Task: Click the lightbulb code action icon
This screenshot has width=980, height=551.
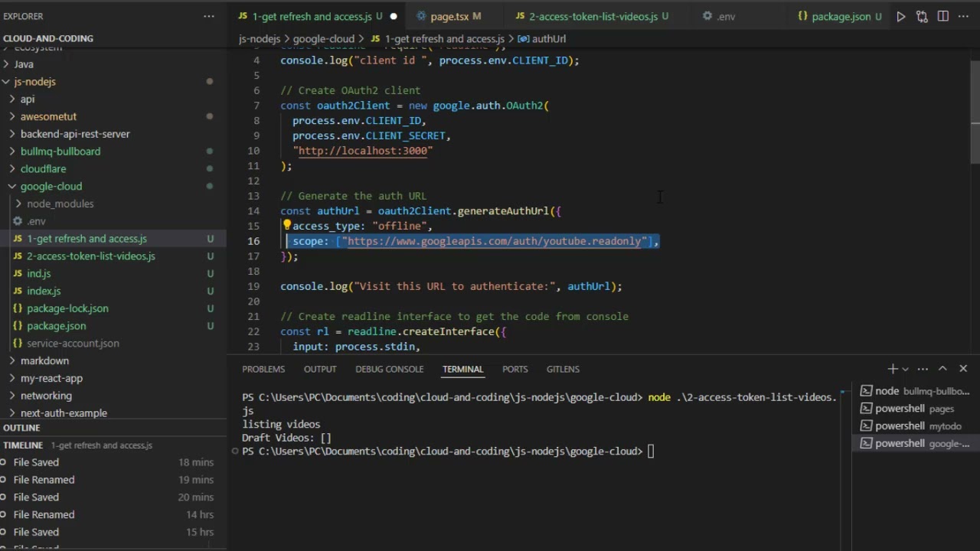Action: pos(287,226)
